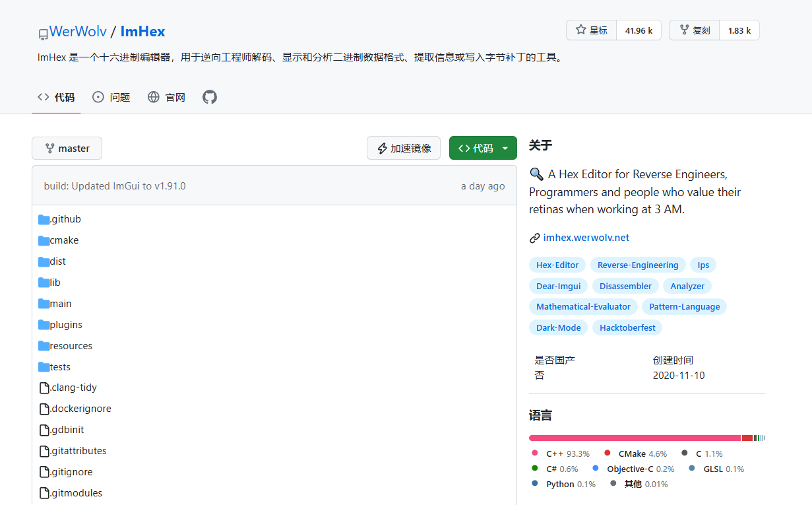Click the fork icon on 复刻 button
Viewport: 812px width, 505px height.
683,30
